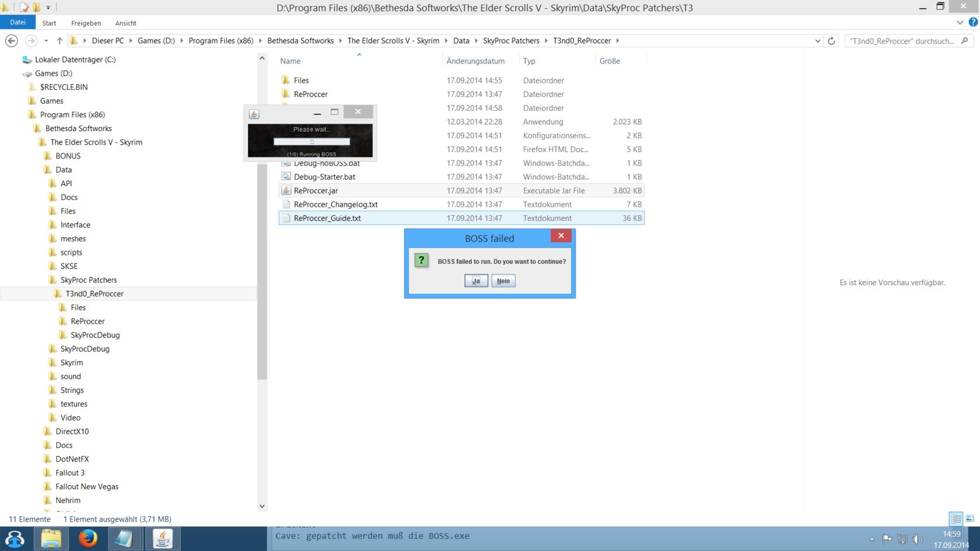Switch to the large thumbnails view icon
The image size is (980, 551).
pos(970,518)
